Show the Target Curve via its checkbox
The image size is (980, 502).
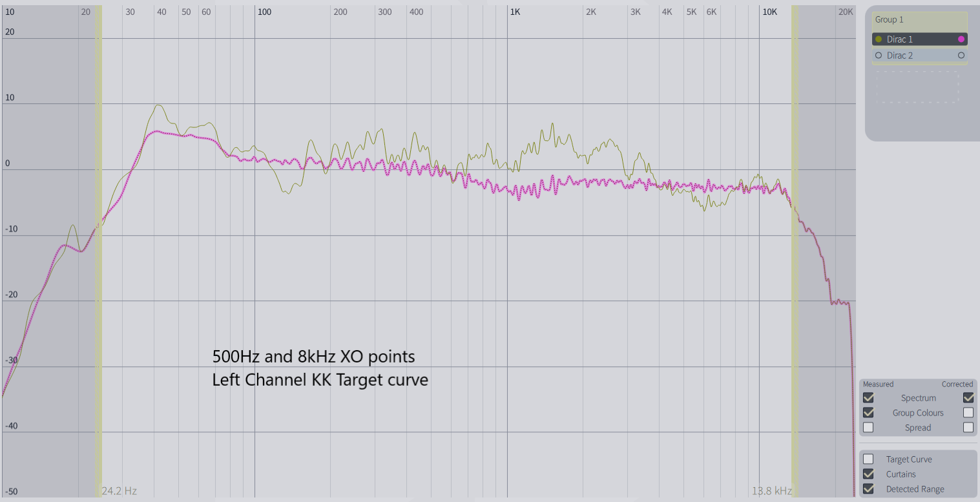[868, 459]
